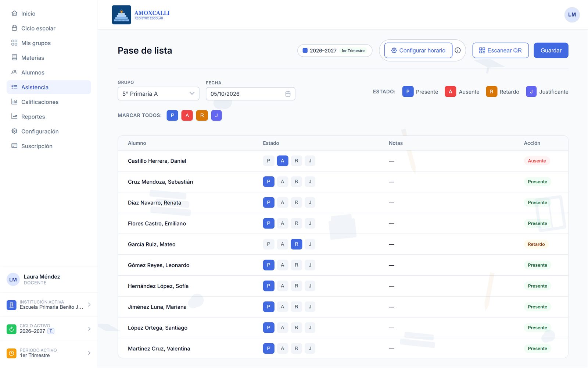This screenshot has width=588, height=368.
Task: Mark all students Retardo with orange R
Action: pyautogui.click(x=202, y=116)
